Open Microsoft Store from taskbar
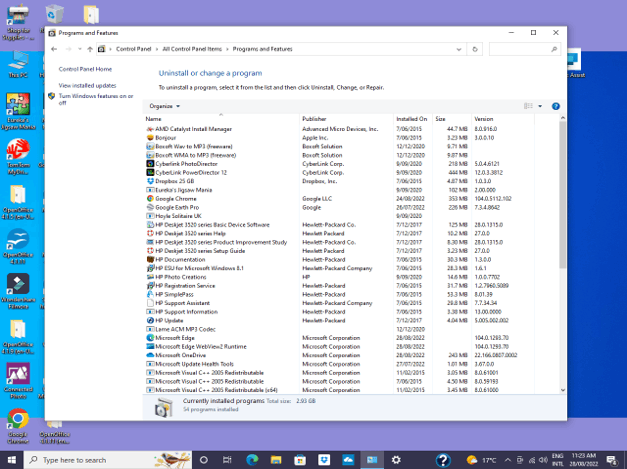 point(300,460)
